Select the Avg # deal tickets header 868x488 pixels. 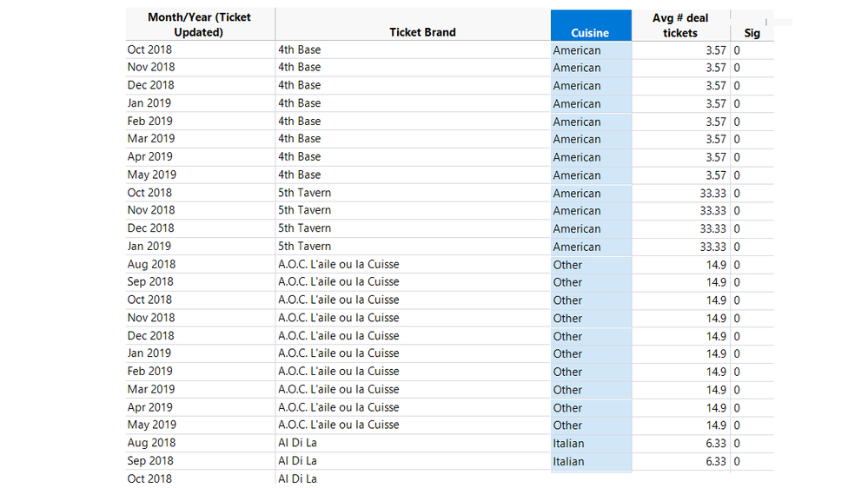pos(679,25)
